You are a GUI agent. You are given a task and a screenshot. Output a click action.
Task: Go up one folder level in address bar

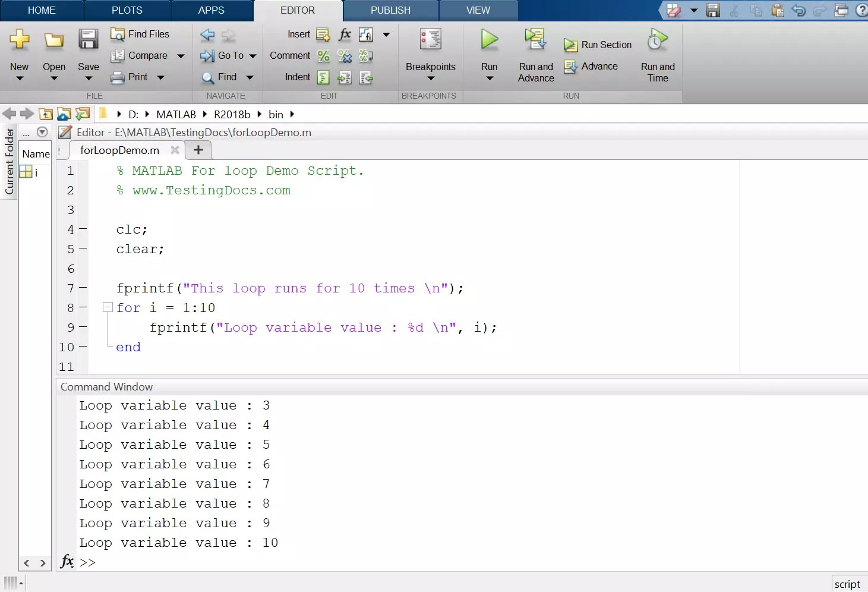pos(46,114)
